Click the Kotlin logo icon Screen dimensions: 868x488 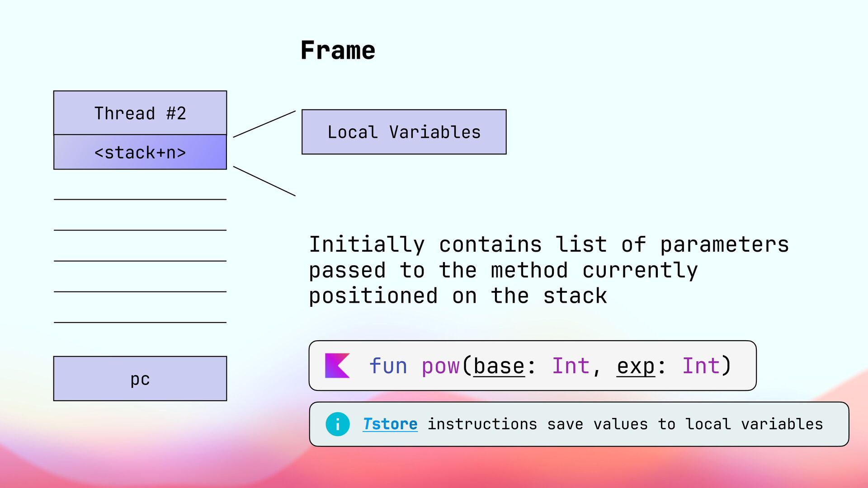tap(337, 366)
